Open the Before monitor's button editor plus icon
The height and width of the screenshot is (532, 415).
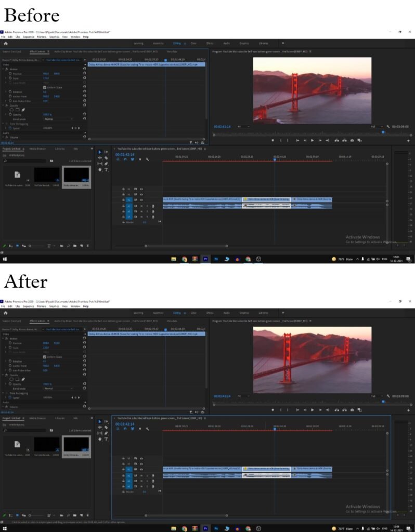(x=409, y=140)
